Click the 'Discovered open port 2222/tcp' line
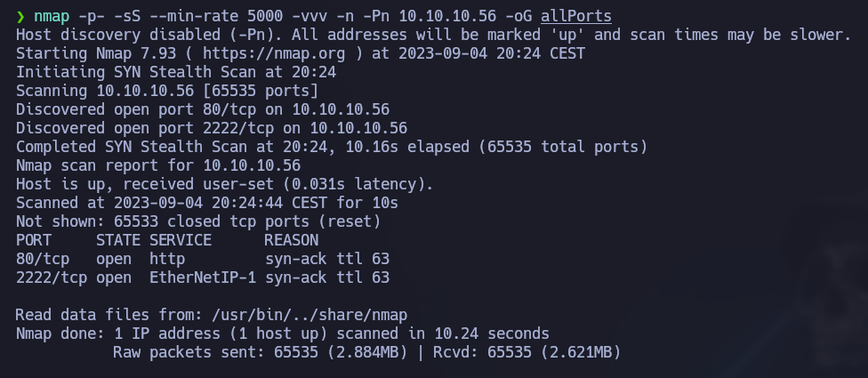The width and height of the screenshot is (868, 378). click(212, 128)
